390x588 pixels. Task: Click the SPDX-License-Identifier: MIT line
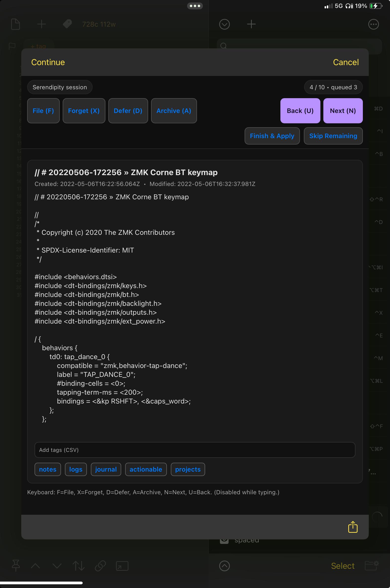(x=85, y=250)
